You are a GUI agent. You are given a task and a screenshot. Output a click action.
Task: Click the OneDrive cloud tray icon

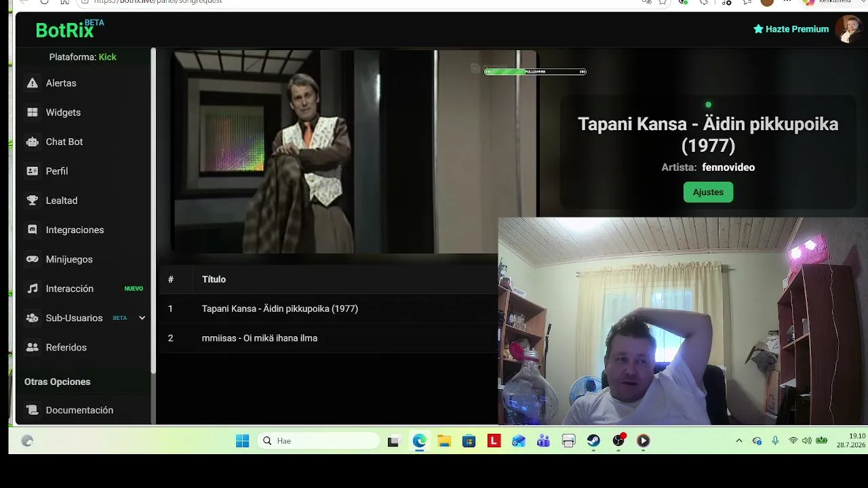(x=757, y=441)
